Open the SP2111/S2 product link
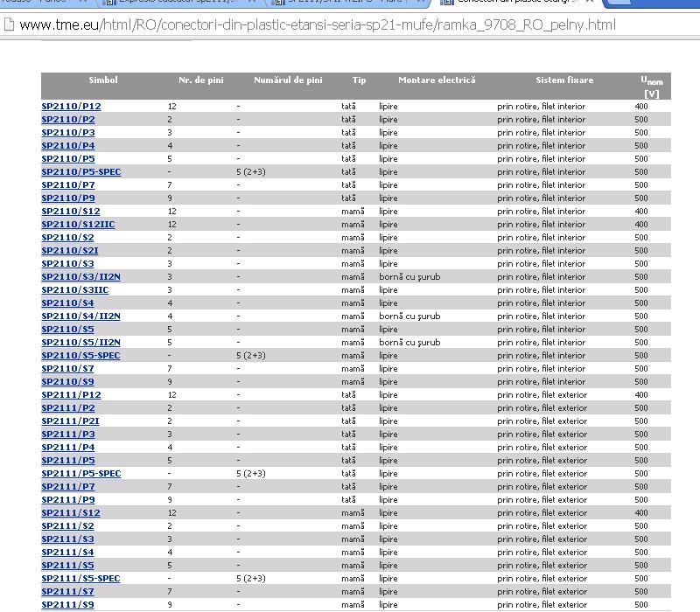This screenshot has height=612, width=700. pyautogui.click(x=68, y=526)
